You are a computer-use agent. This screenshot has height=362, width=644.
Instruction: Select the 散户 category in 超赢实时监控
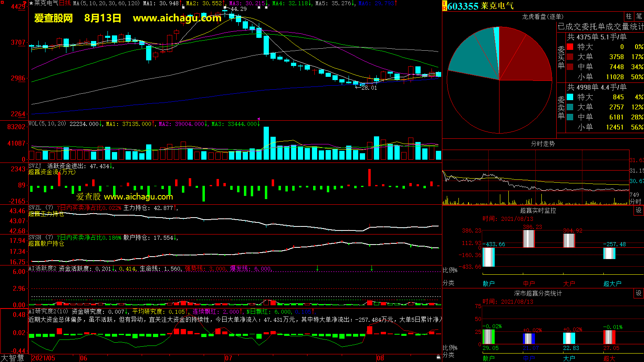coord(488,284)
